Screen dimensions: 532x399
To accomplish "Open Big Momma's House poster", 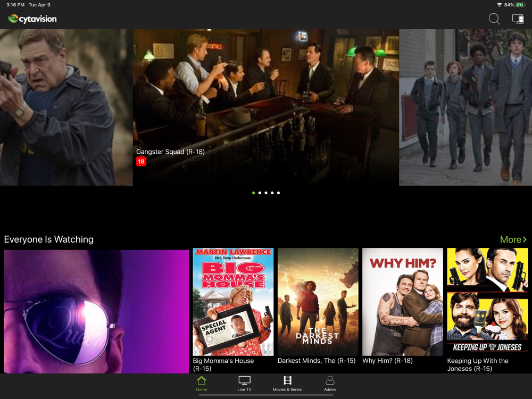I will click(x=233, y=302).
